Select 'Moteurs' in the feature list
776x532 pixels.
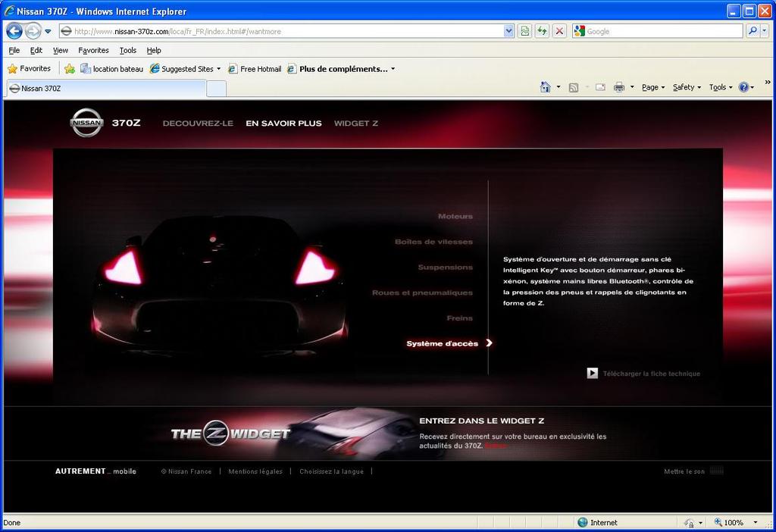click(x=455, y=217)
